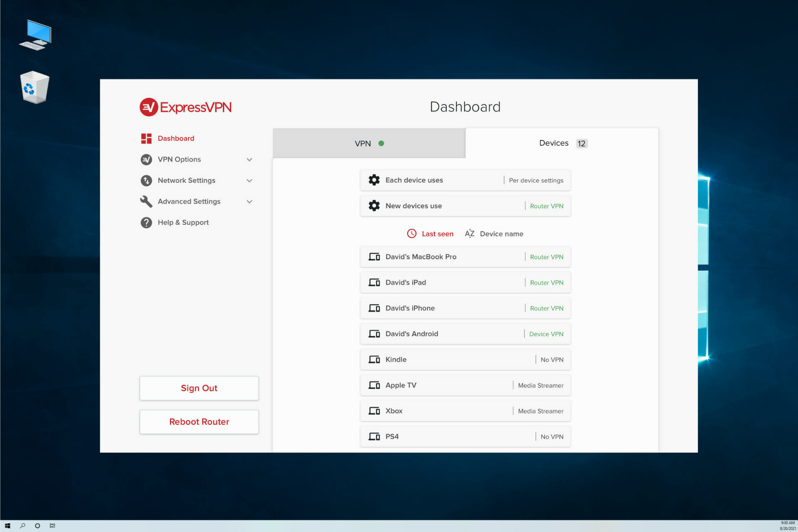Click the Advanced Settings wrench icon
The image size is (798, 532).
point(146,202)
